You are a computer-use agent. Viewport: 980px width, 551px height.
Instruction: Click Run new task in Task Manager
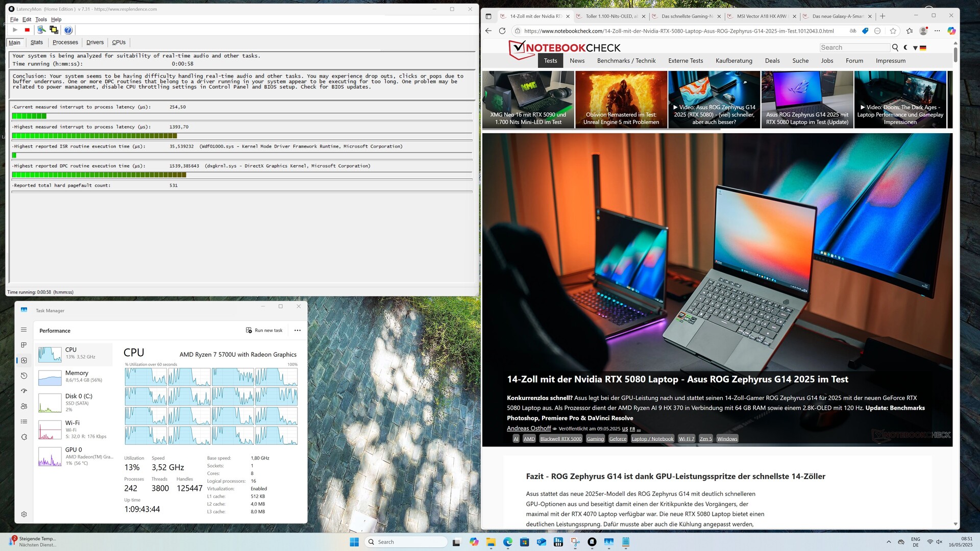click(x=264, y=330)
